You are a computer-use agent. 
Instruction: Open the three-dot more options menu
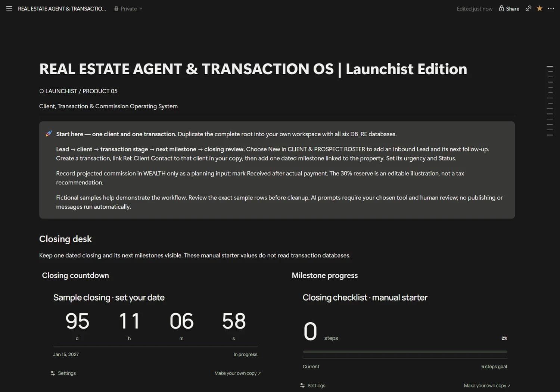[x=551, y=8]
